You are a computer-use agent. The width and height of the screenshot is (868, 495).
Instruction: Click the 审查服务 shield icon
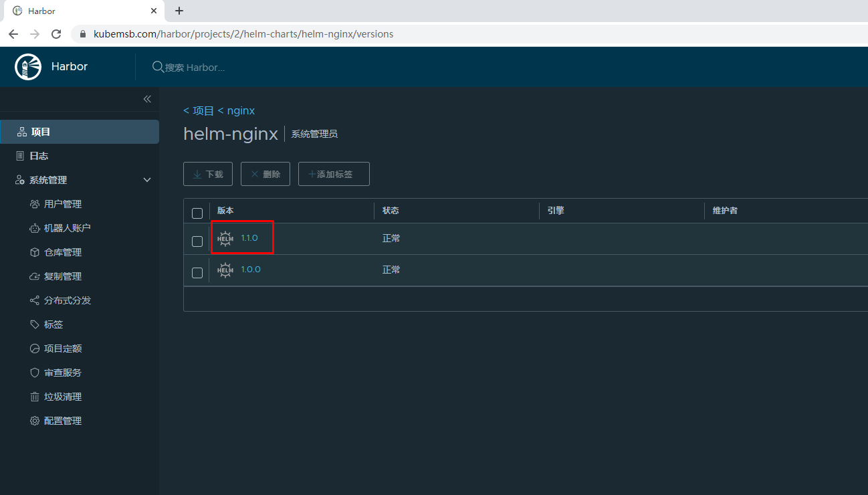(x=35, y=373)
